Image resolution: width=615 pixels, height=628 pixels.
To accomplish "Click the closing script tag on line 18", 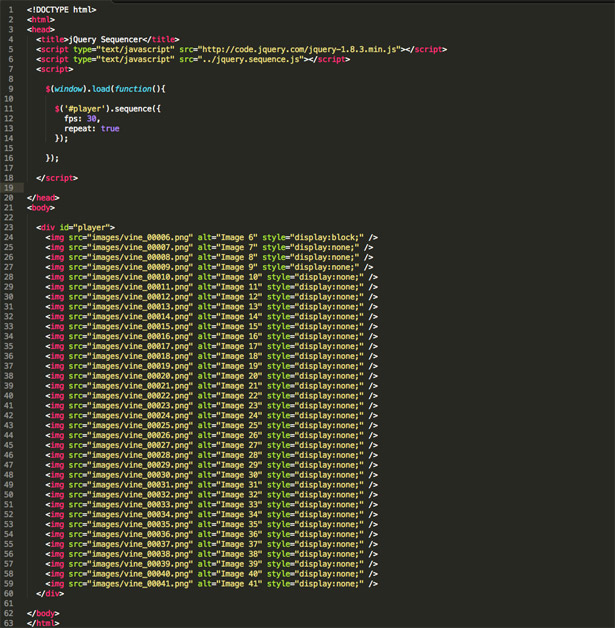I will click(57, 178).
